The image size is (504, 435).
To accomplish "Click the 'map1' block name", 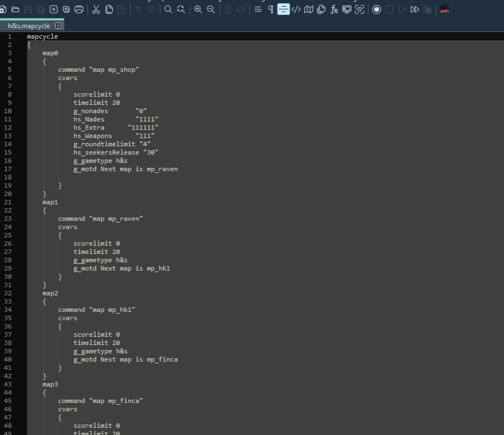I will tap(50, 202).
